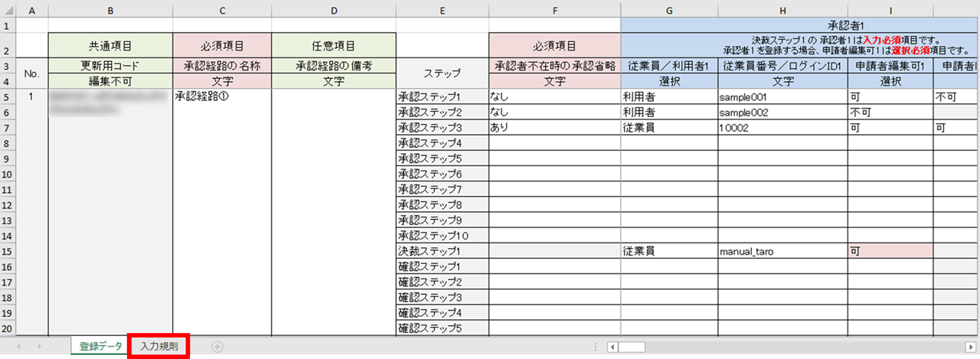This screenshot has width=980, height=359.
Task: Click the manual_taro cell
Action: [783, 251]
